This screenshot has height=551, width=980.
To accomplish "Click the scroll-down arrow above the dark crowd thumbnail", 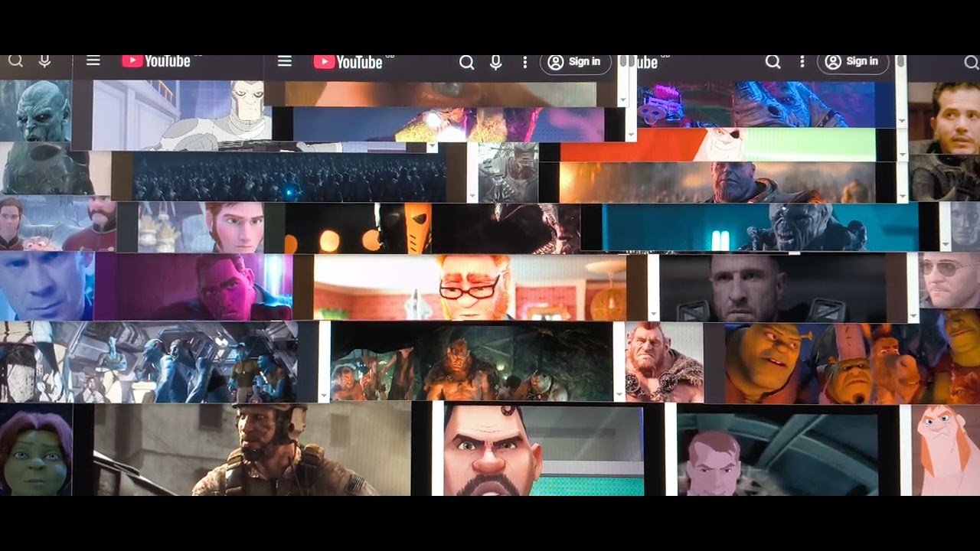I will (x=432, y=147).
